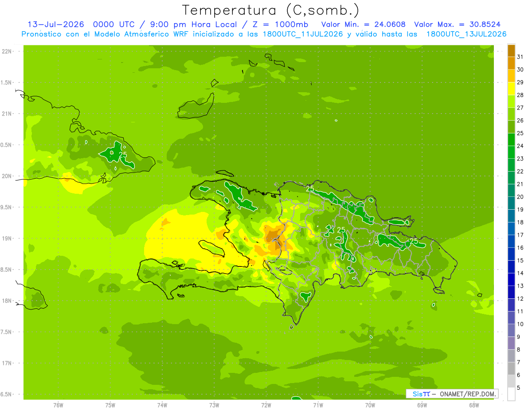532x411 pixels.
Task: Click the green legend swatch between 26 and 27
Action: (x=511, y=114)
